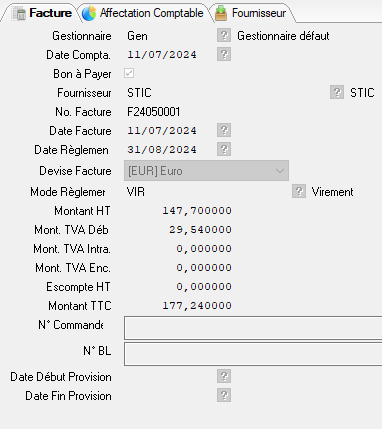Click the Escompte HT value field
This screenshot has height=429, width=382.
(x=179, y=287)
